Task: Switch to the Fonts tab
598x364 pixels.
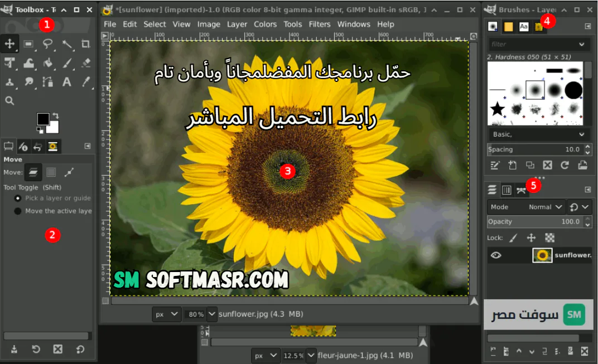Action: coord(524,26)
